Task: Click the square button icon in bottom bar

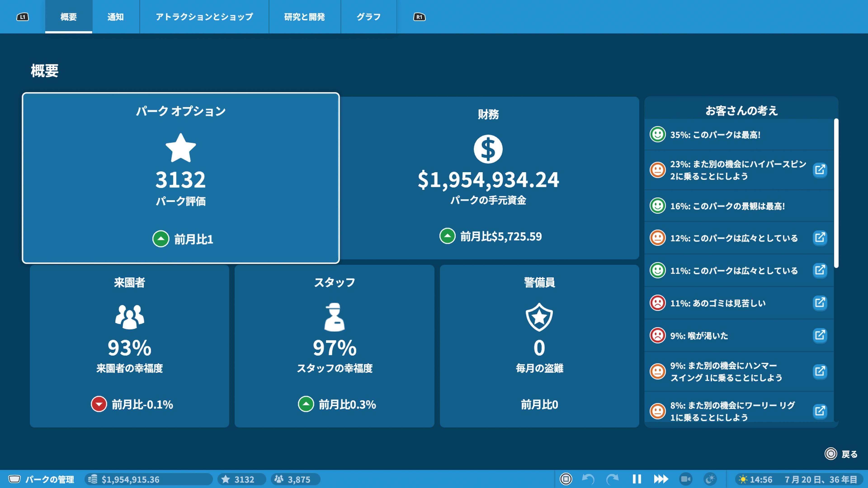Action: (x=566, y=479)
